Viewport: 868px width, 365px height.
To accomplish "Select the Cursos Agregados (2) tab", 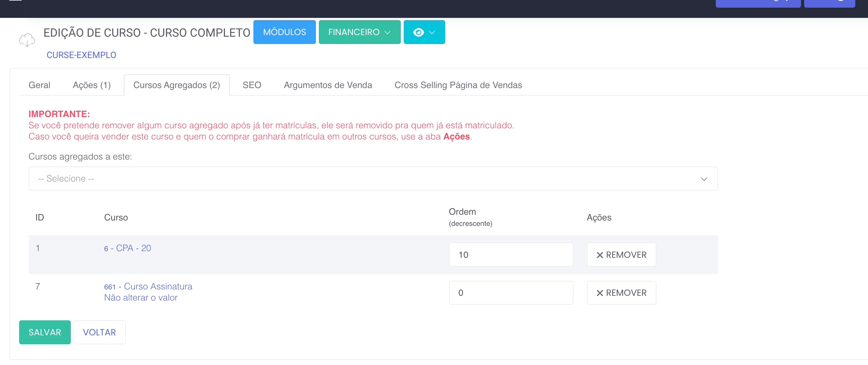I will (x=176, y=85).
